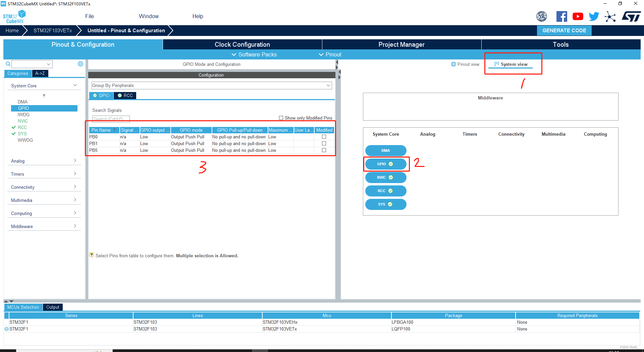
Task: Open the Software Packs dropdown
Action: (x=254, y=54)
